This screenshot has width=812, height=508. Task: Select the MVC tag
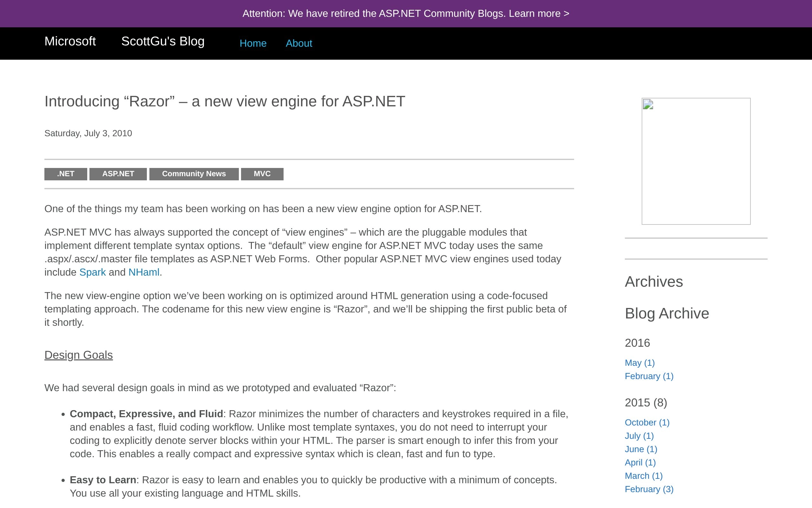pyautogui.click(x=262, y=174)
